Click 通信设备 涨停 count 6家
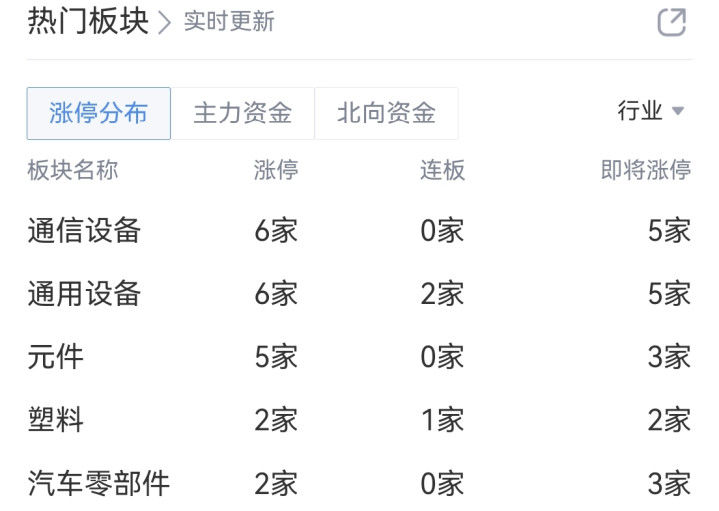The height and width of the screenshot is (511, 719). click(276, 231)
